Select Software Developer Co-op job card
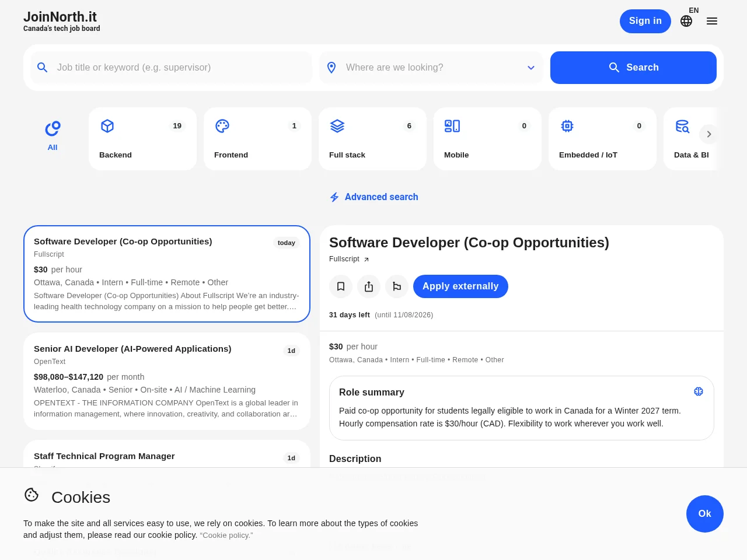This screenshot has width=747, height=560. [167, 274]
